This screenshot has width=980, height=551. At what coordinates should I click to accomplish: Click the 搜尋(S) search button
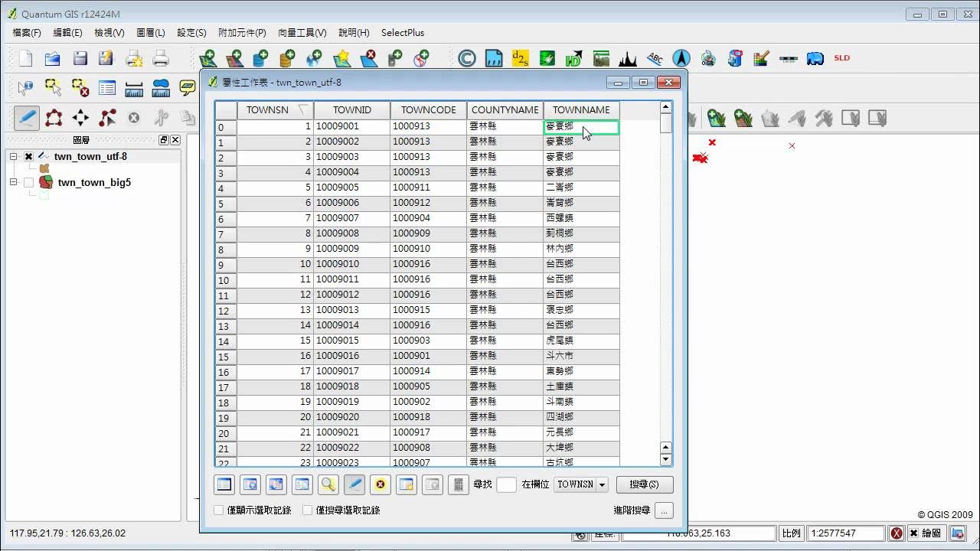coord(644,484)
